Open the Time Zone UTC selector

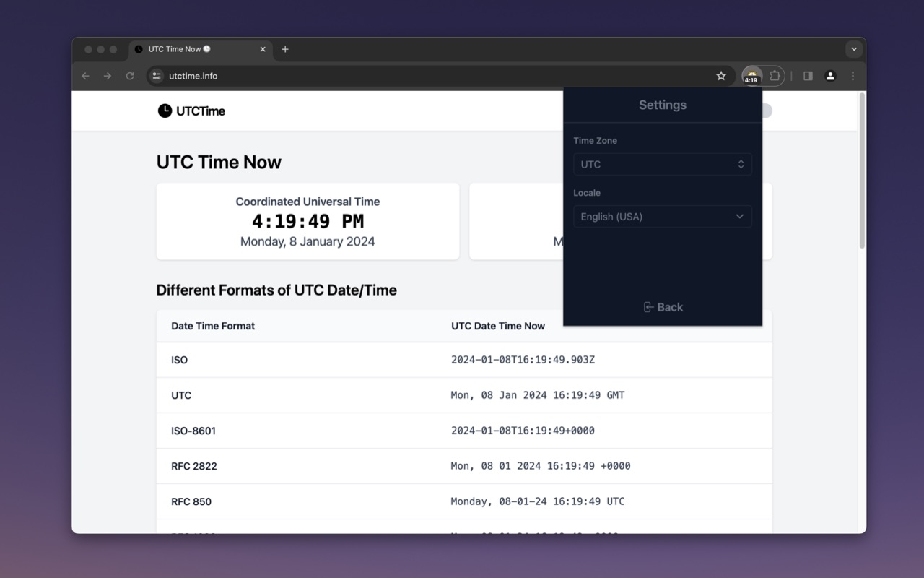pos(662,164)
